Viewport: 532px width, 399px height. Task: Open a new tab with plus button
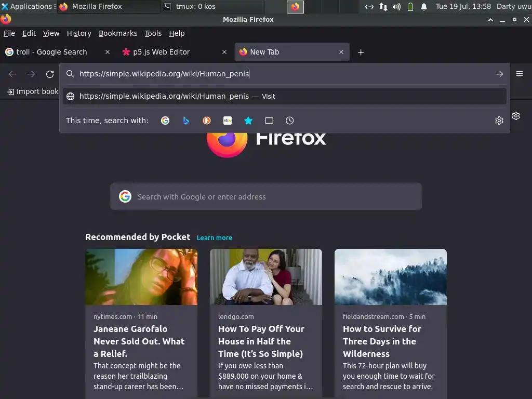pos(361,52)
